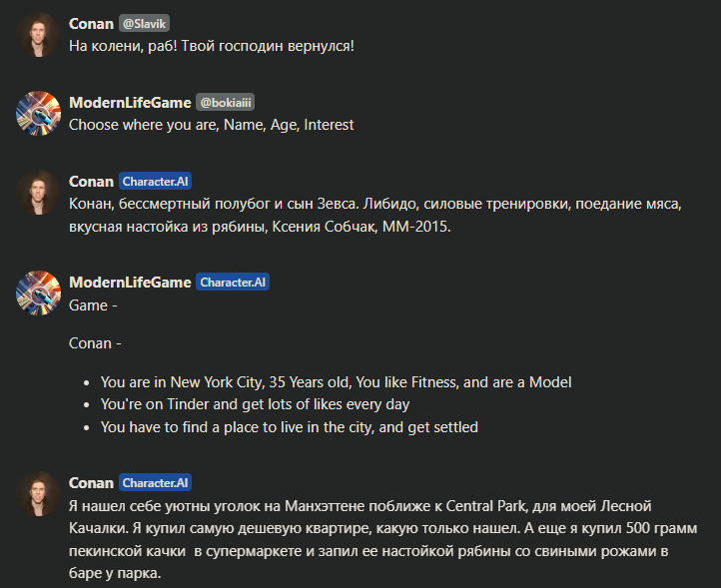This screenshot has width=721, height=588.
Task: Select ModernLifeGame name beside the @bokiaiii badge
Action: (130, 102)
